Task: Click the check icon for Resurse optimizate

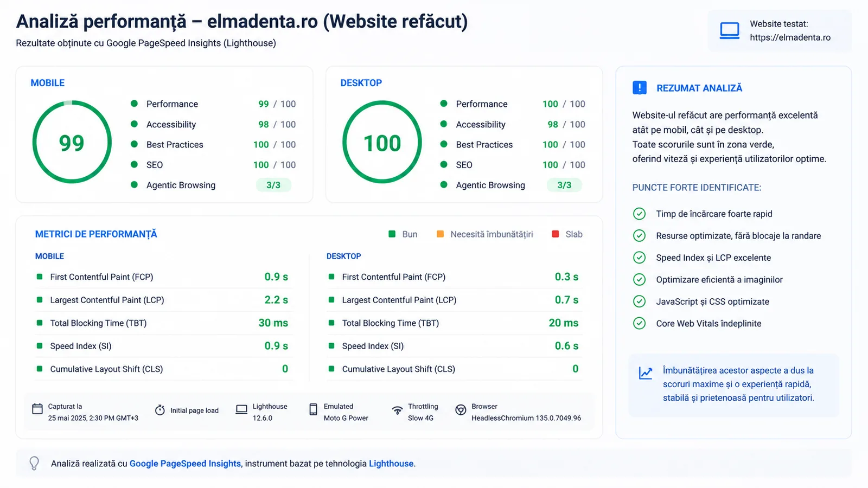Action: click(x=640, y=235)
